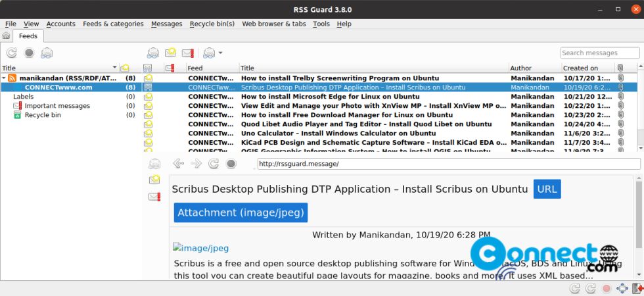The width and height of the screenshot is (644, 296).
Task: Open the image/jpeg link in message body
Action: pos(201,248)
